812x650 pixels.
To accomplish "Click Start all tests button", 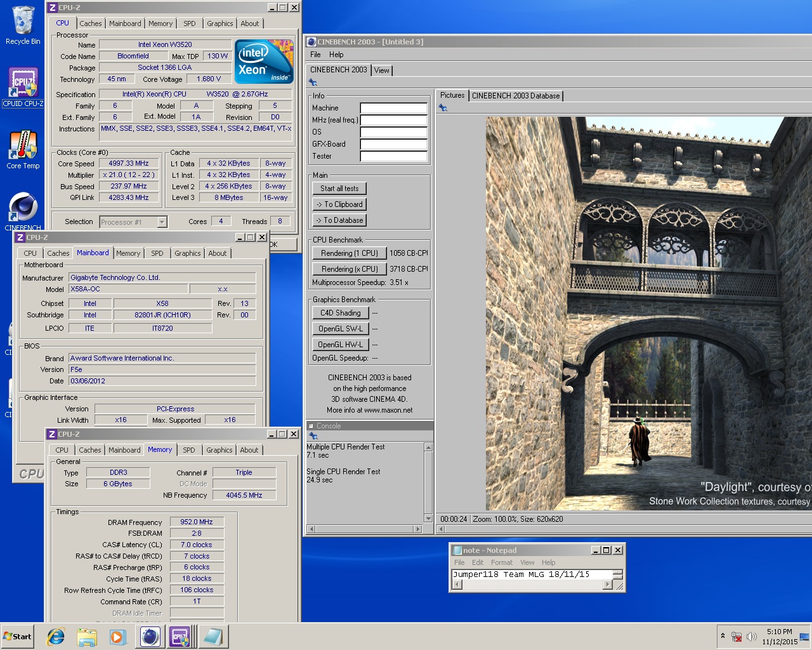I will (x=339, y=189).
